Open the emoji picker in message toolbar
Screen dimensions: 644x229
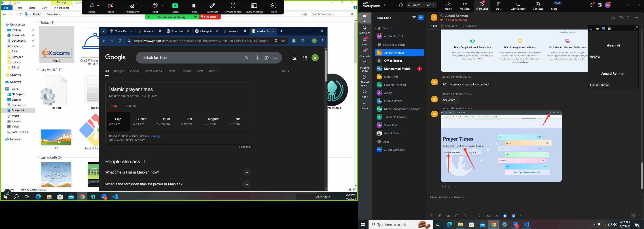tap(440, 216)
